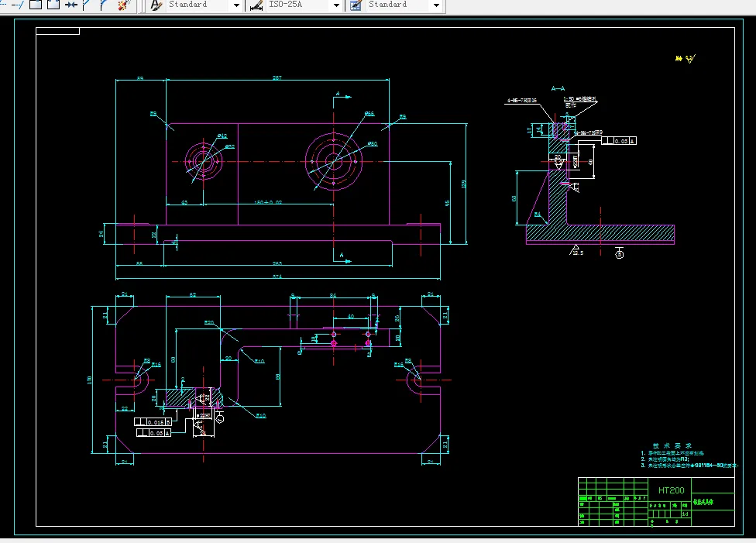Select the HT200 material text in title block
Image resolution: width=756 pixels, height=543 pixels.
point(671,490)
